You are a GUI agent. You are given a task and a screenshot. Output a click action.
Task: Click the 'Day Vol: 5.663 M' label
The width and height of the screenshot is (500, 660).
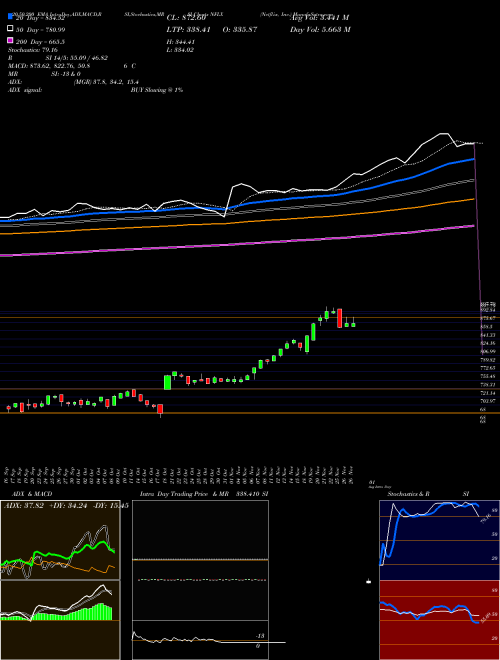(x=320, y=29)
